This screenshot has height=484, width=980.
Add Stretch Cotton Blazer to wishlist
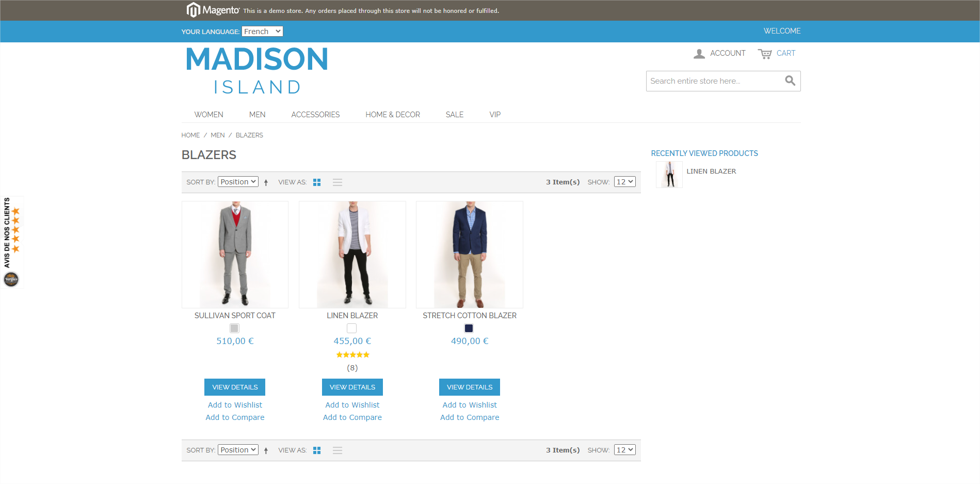coord(470,405)
